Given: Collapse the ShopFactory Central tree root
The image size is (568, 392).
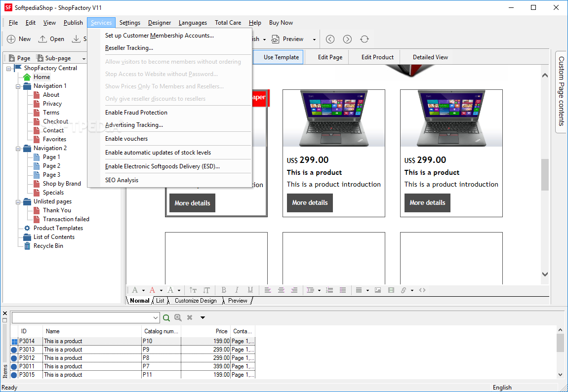Looking at the screenshot, I should pos(9,68).
